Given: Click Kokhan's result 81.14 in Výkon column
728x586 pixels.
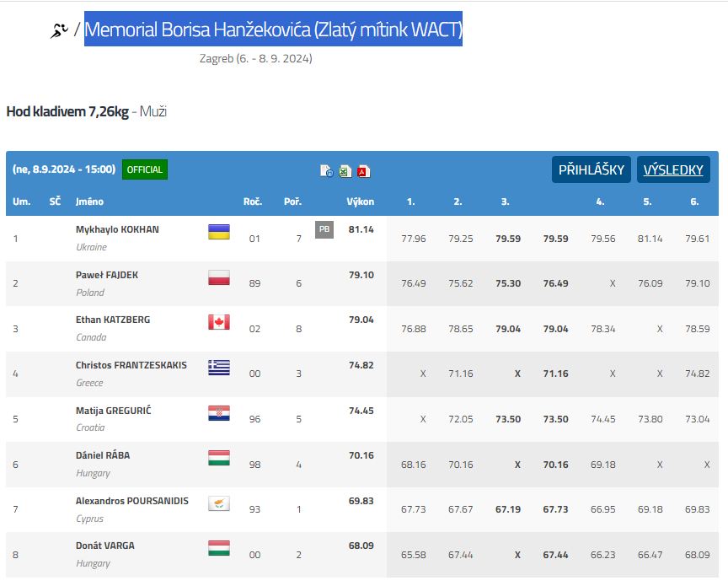Looking at the screenshot, I should click(361, 229).
